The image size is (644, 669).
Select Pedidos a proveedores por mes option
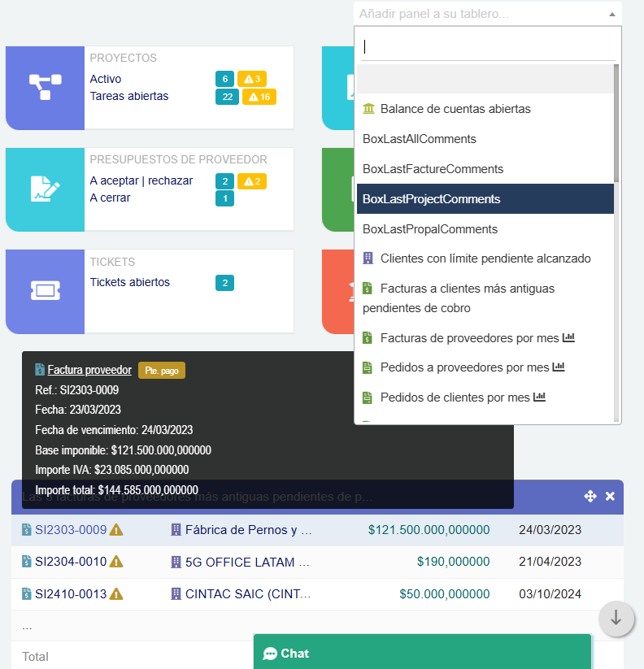(x=485, y=367)
